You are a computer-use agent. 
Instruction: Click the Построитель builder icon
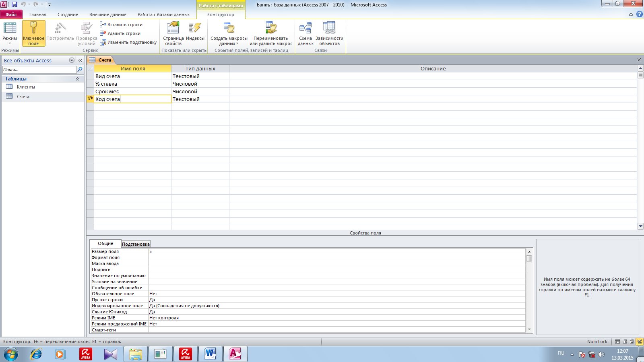pyautogui.click(x=60, y=32)
